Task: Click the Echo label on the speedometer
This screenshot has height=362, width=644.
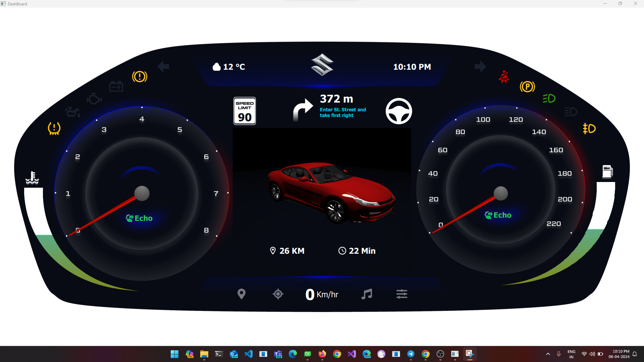Action: pos(498,215)
